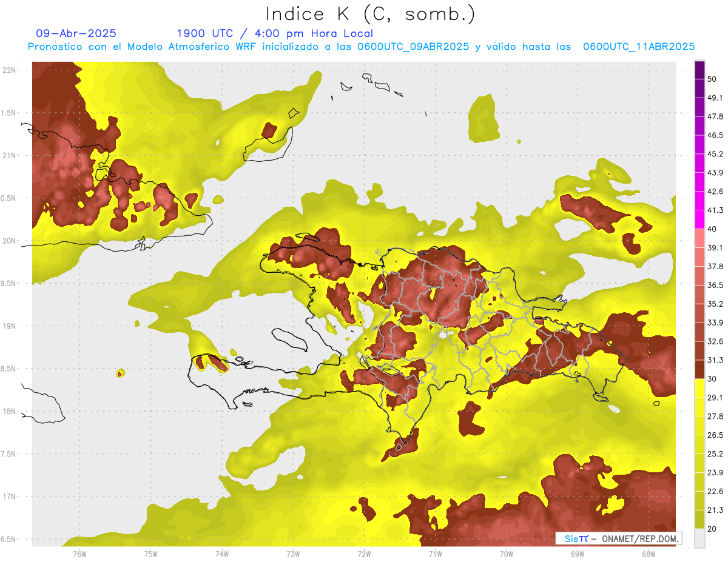Click the "47.8" color scale value
The height and width of the screenshot is (562, 728).
pyautogui.click(x=715, y=116)
